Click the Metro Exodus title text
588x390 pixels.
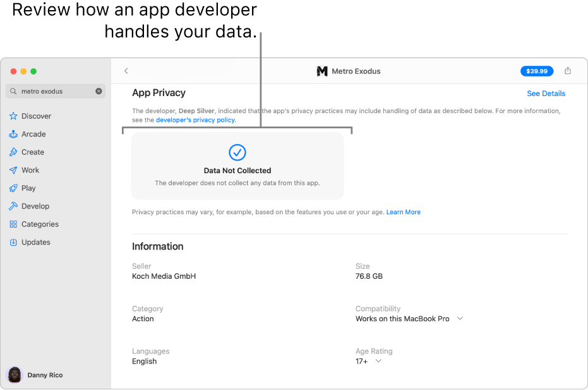pyautogui.click(x=356, y=71)
